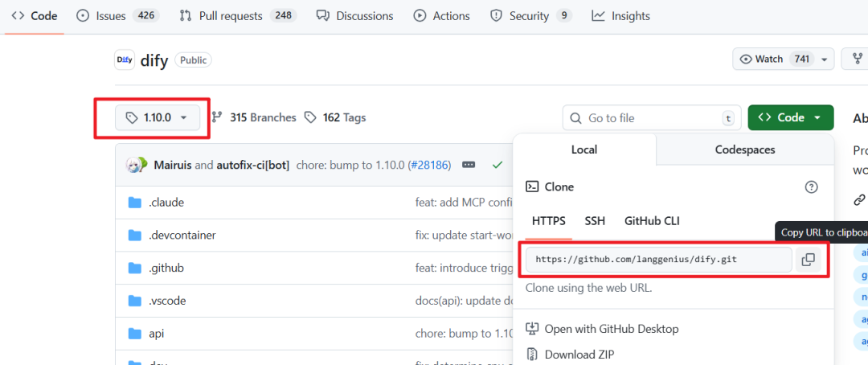The height and width of the screenshot is (365, 868).
Task: Open the 'docs(api): update' commit message
Action: pyautogui.click(x=465, y=301)
